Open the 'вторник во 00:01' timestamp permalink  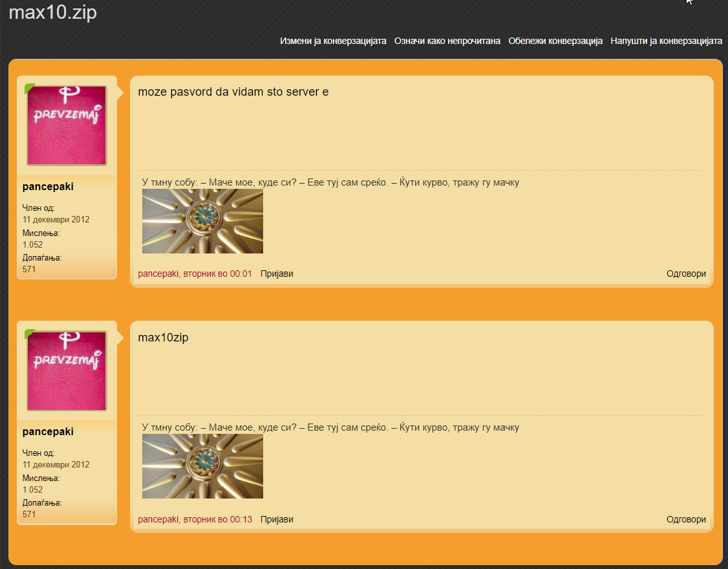click(x=217, y=274)
